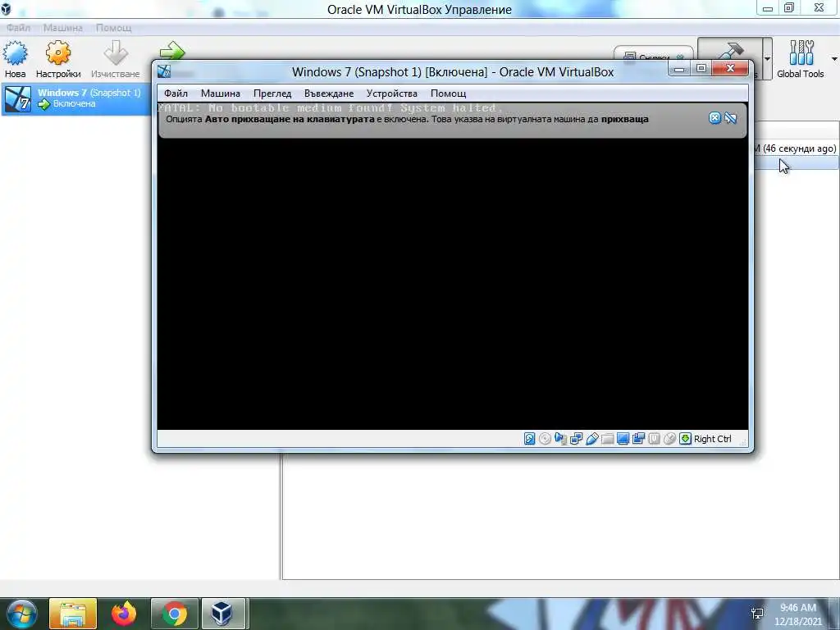
Task: Open Преглед menu in VM window
Action: (272, 94)
